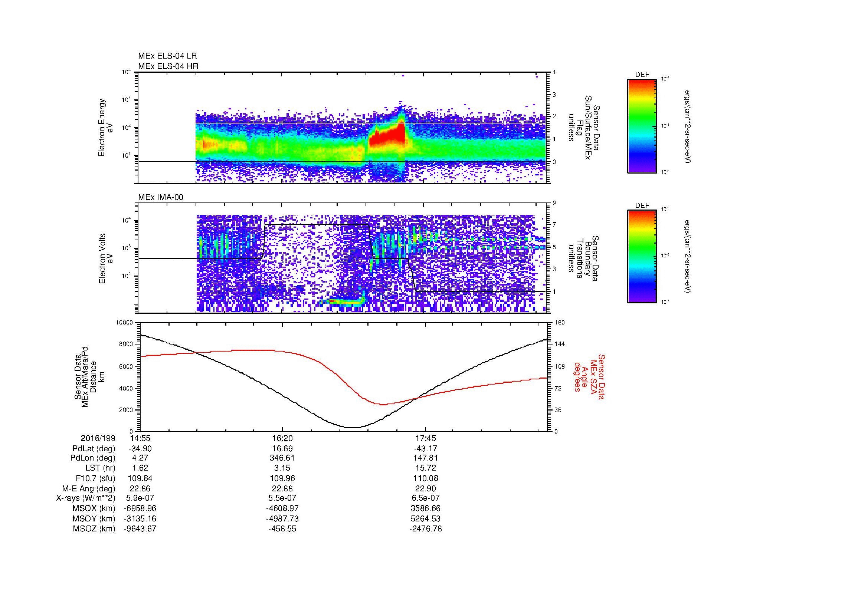
Task: Click the 'MSOX (km)' row label
Action: click(x=95, y=508)
